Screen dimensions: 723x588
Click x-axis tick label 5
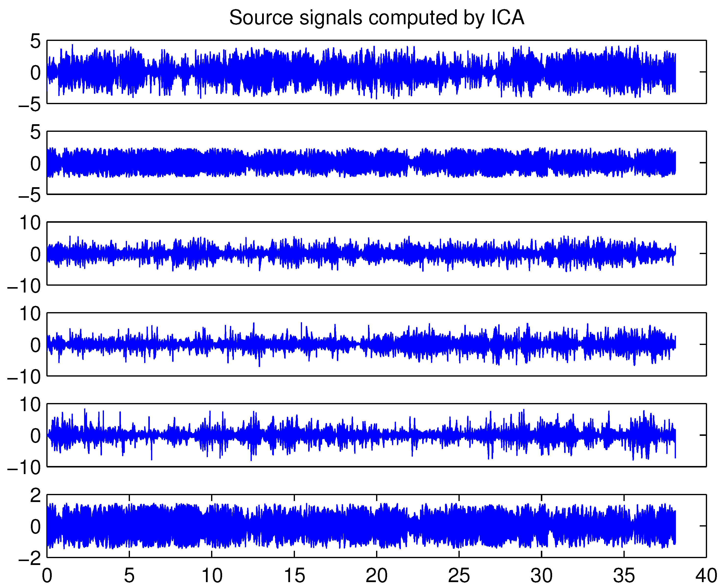click(129, 576)
